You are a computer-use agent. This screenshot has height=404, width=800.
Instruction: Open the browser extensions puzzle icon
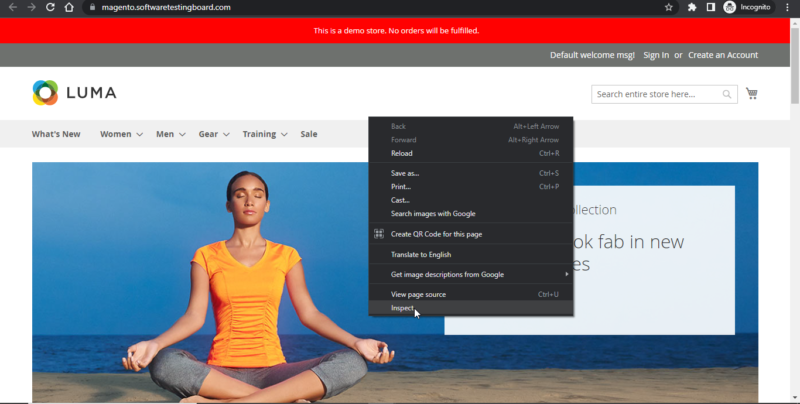coord(692,7)
